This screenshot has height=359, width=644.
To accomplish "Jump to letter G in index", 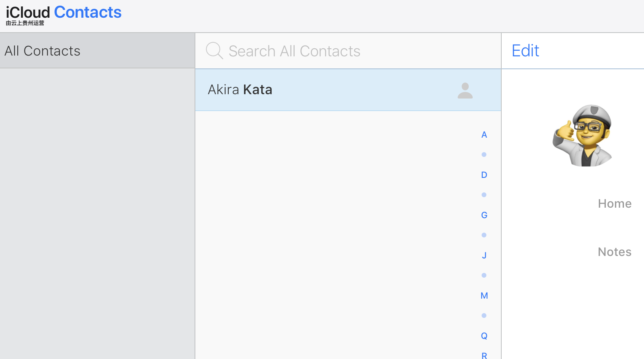I will coord(484,215).
